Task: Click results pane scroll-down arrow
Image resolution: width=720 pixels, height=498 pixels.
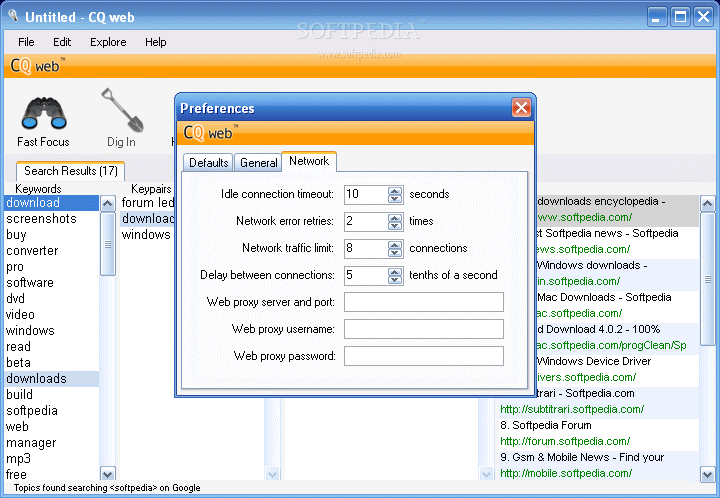Action: pos(707,474)
